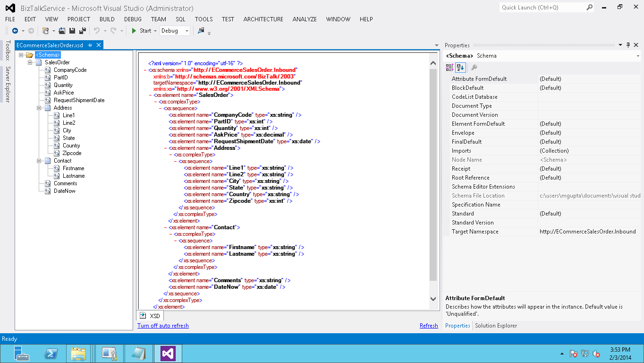Launch PowerShell from the taskbar
The image size is (644, 363).
click(x=51, y=354)
